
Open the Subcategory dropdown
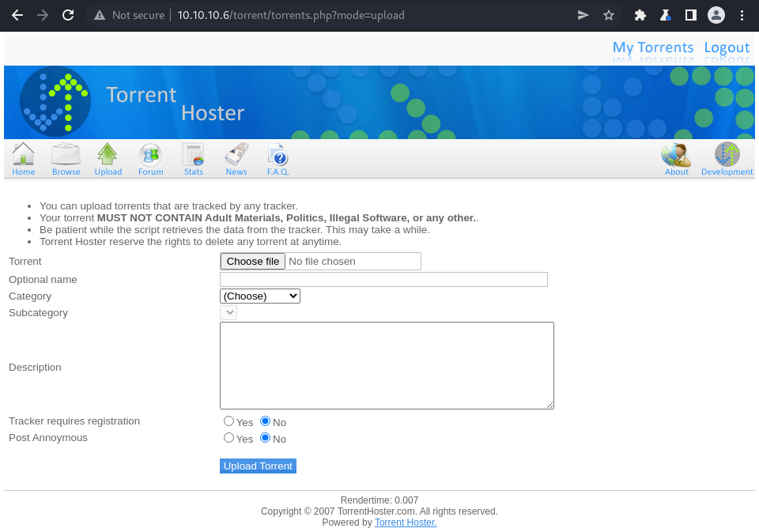[228, 312]
